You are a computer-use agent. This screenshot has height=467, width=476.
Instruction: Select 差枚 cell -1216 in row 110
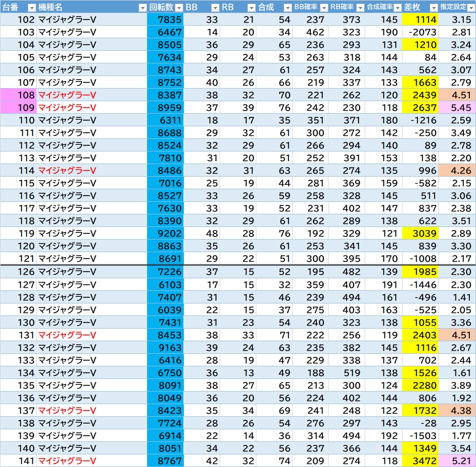[420, 120]
